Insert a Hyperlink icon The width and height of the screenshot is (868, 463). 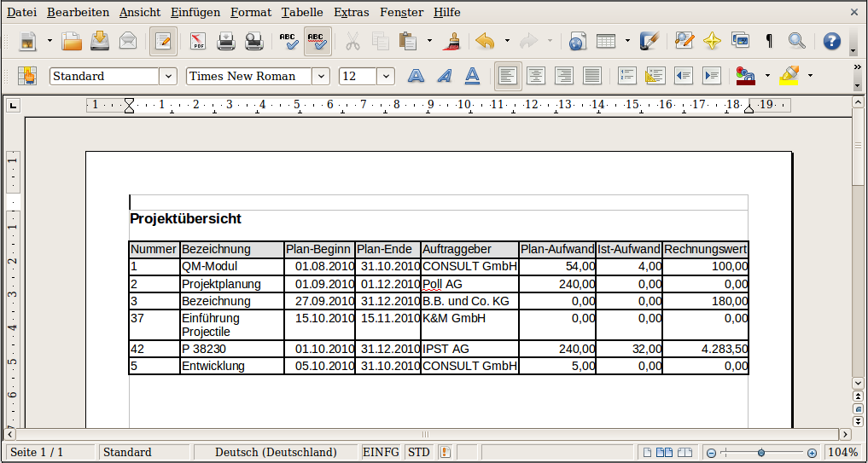(x=577, y=42)
